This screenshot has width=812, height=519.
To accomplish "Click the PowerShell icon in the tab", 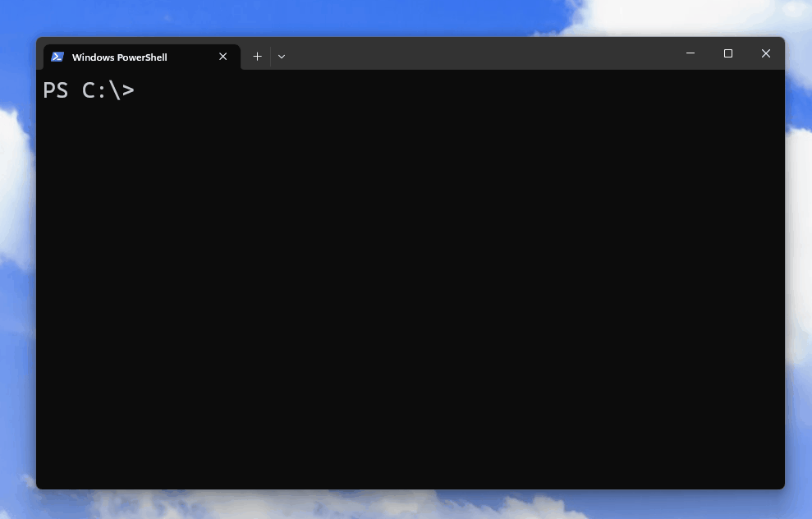I will click(x=57, y=57).
